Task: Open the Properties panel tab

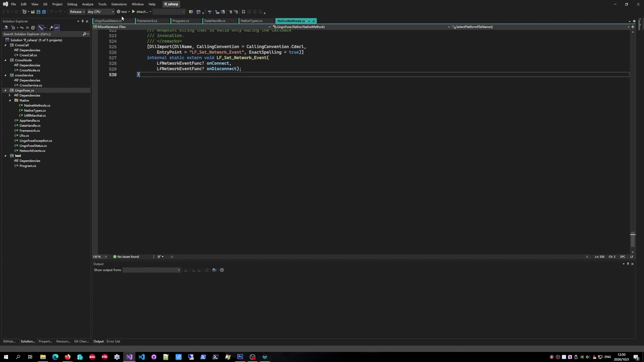Action: pyautogui.click(x=45, y=342)
